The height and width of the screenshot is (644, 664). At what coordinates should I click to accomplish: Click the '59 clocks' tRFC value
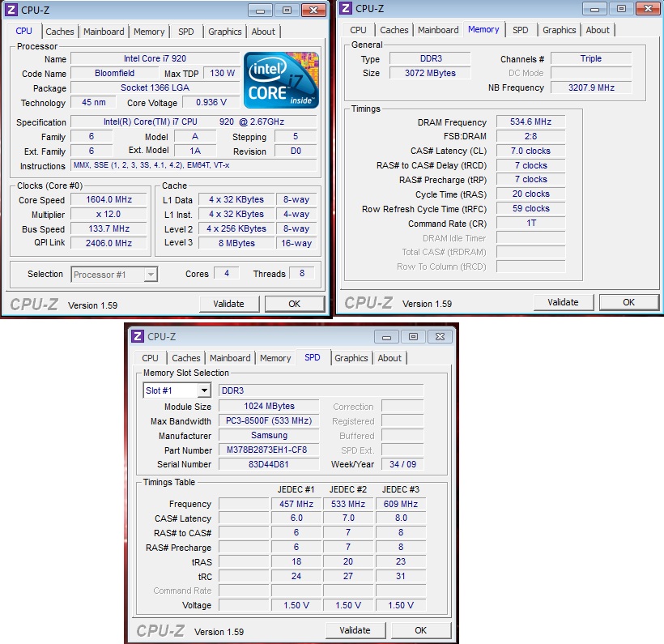[530, 208]
